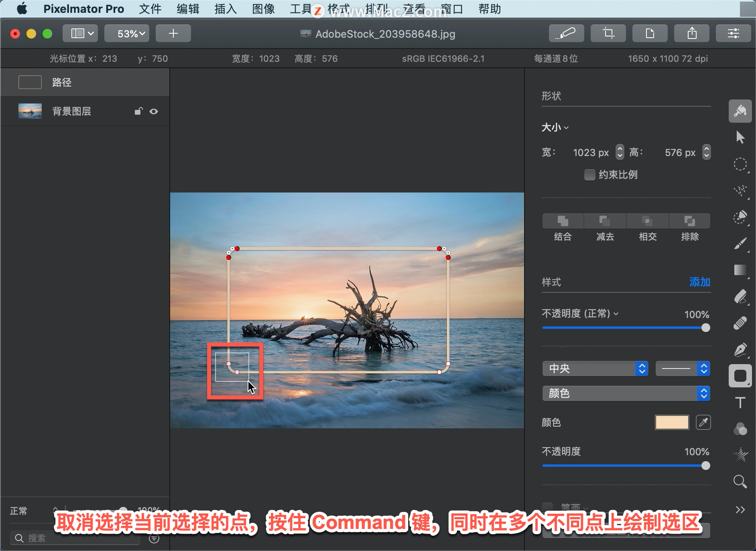This screenshot has height=551, width=756.
Task: Toggle the tool options panel button
Action: click(x=733, y=33)
